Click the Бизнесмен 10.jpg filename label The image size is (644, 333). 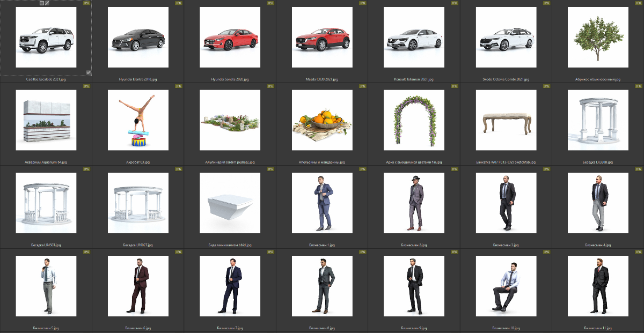coord(506,328)
